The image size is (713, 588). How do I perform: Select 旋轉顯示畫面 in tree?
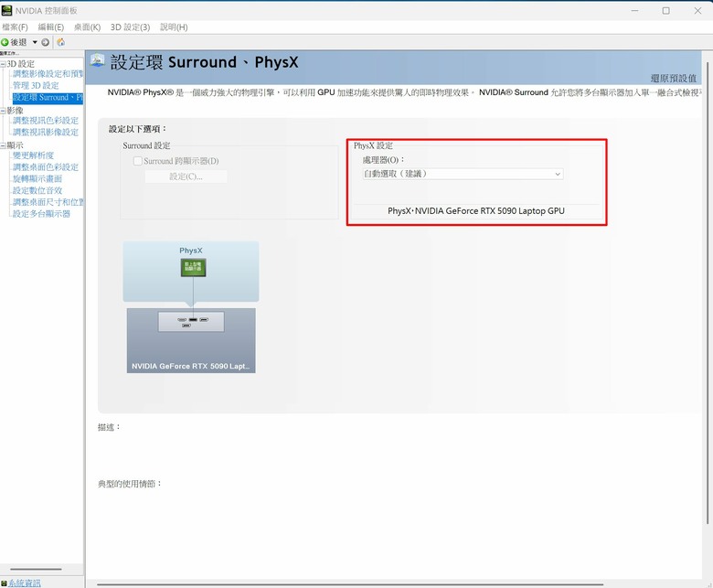click(x=37, y=178)
